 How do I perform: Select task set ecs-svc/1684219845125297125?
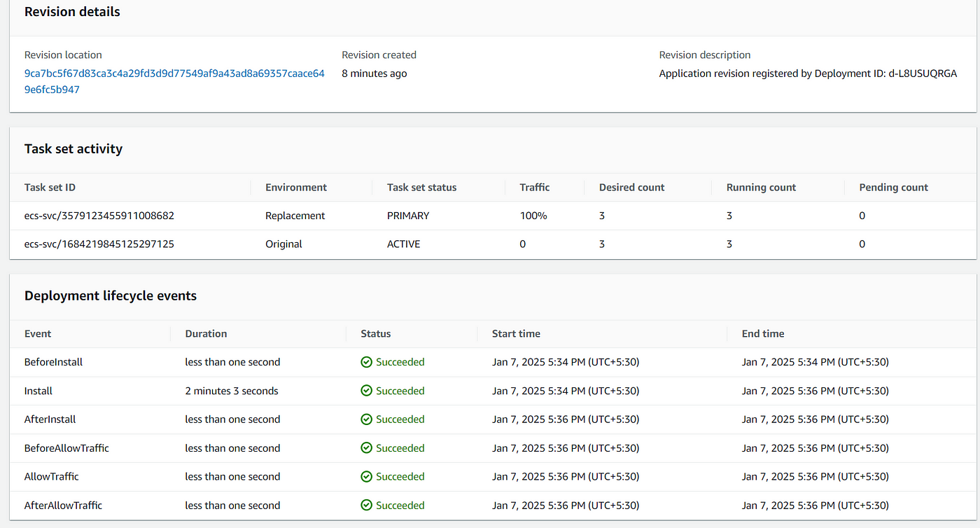coord(99,244)
